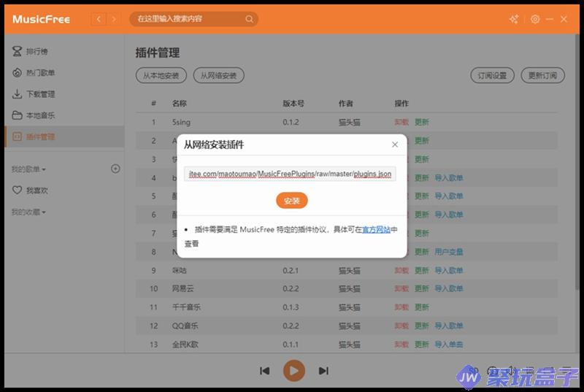Click the 千千音乐 plugin name

[x=186, y=307]
